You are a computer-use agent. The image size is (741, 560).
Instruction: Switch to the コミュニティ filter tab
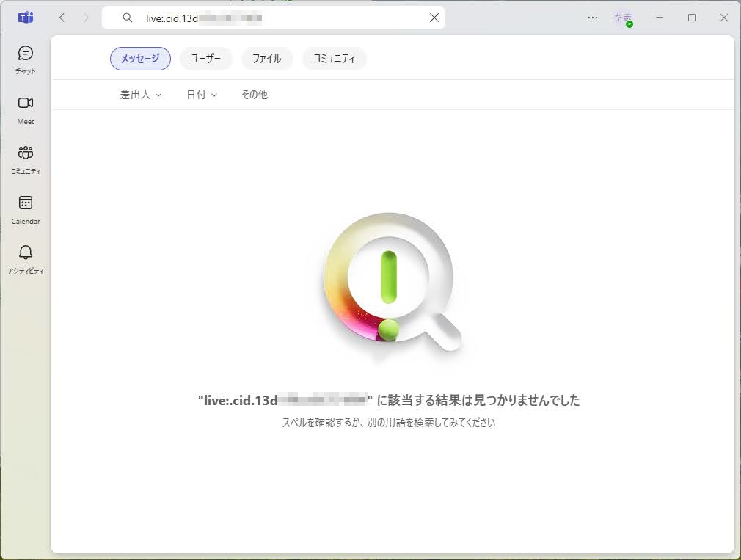point(335,59)
